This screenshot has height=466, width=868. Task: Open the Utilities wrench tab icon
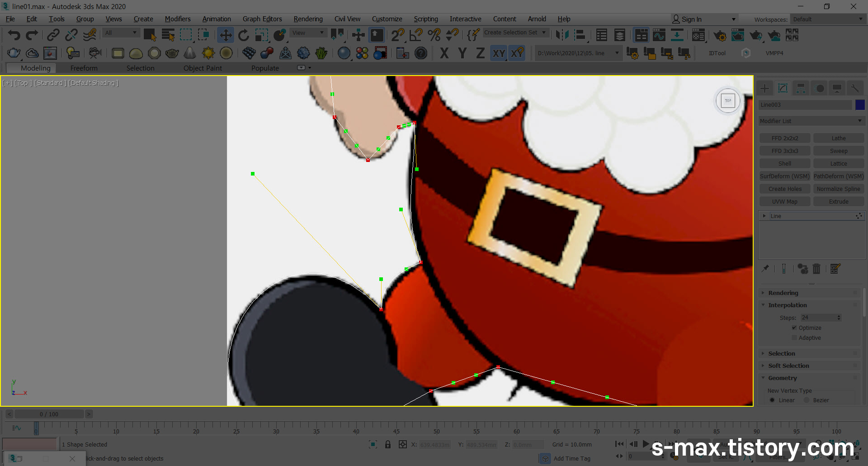tap(855, 88)
